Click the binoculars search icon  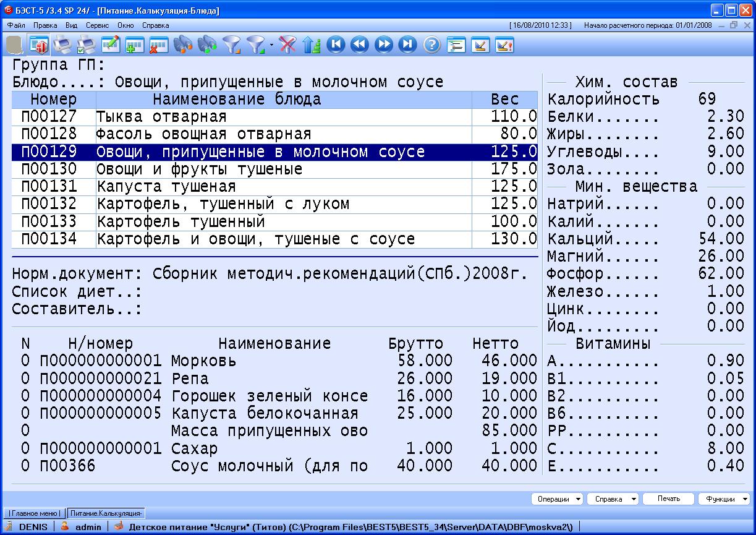pos(183,45)
